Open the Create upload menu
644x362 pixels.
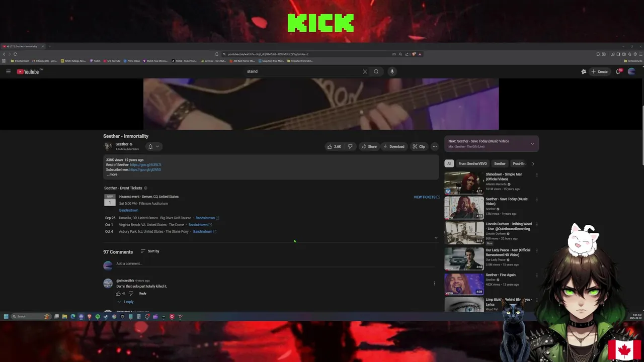point(599,71)
